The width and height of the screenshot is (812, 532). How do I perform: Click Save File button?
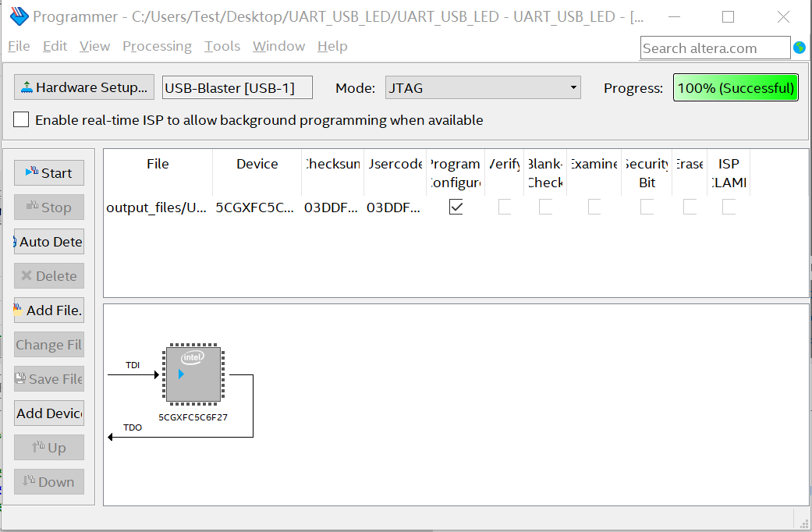(49, 378)
